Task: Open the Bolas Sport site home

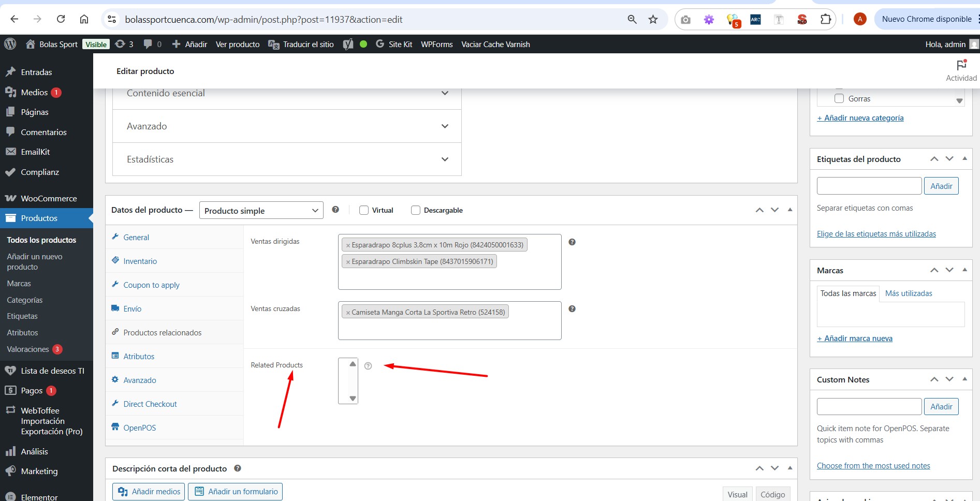Action: [x=52, y=44]
